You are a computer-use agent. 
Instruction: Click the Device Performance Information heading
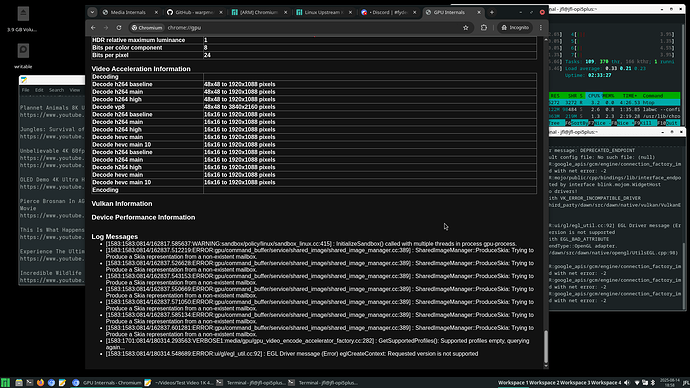(143, 217)
